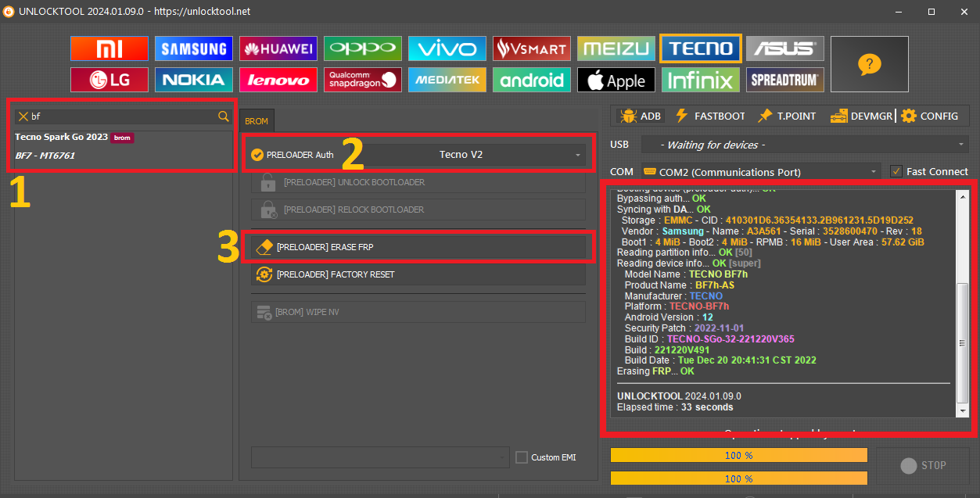This screenshot has width=980, height=498.
Task: Click the bf model search field
Action: coord(124,116)
